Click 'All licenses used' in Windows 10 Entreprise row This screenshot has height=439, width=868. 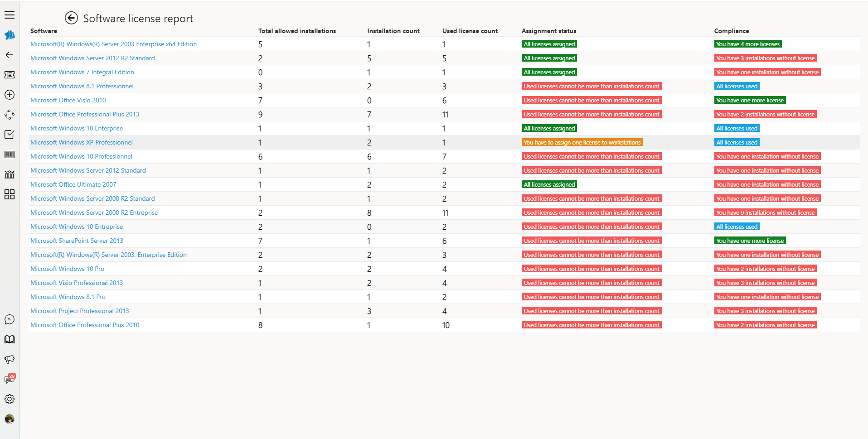737,227
